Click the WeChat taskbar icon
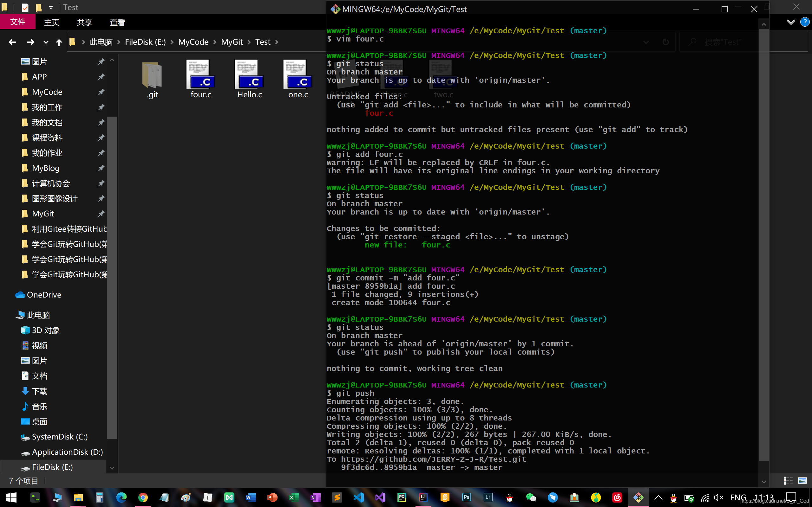The image size is (812, 507). 531,497
